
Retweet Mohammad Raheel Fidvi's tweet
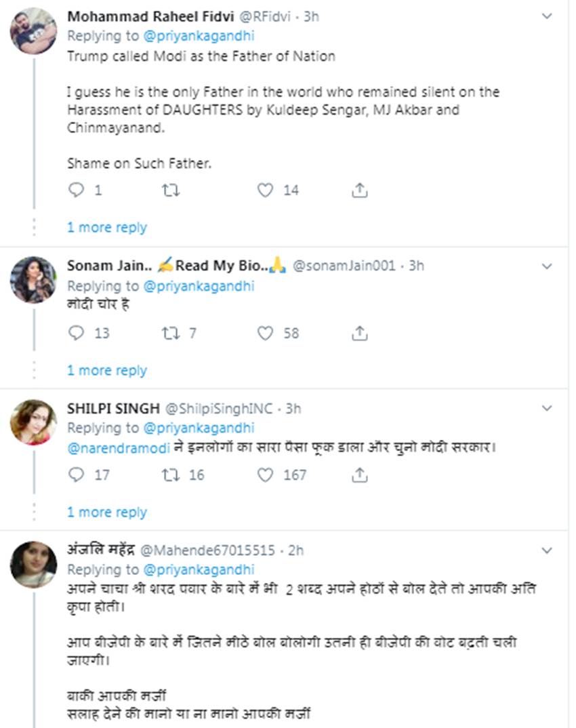pyautogui.click(x=171, y=190)
